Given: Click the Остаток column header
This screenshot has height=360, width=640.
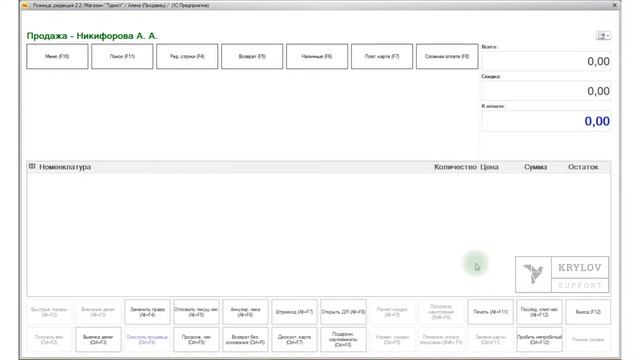Looking at the screenshot, I should (x=583, y=167).
